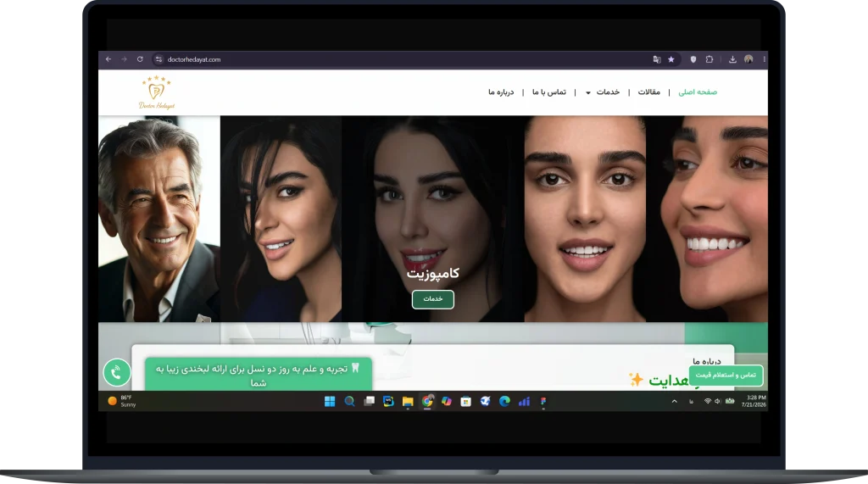
Task: Click the round green phone call button
Action: pos(117,373)
